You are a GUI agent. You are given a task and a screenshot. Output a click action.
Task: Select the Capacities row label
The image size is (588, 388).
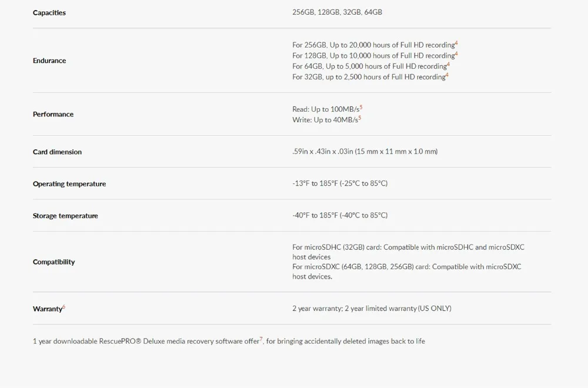tap(49, 12)
